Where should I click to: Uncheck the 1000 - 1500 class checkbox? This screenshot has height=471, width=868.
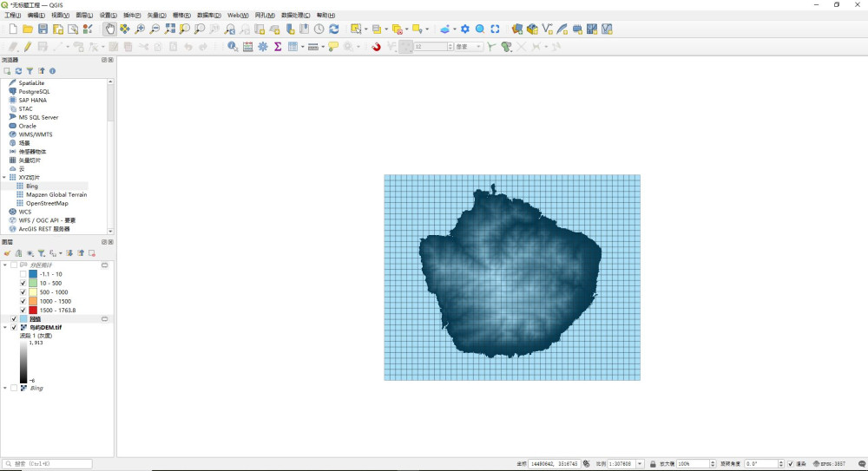(x=23, y=301)
